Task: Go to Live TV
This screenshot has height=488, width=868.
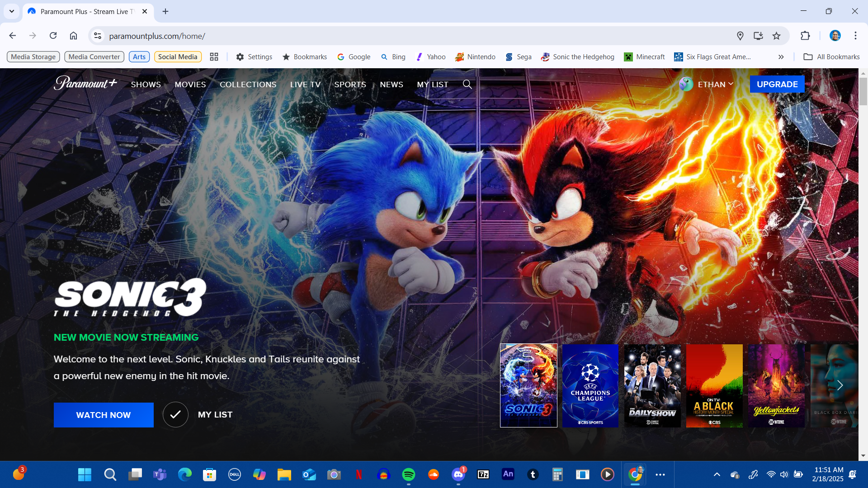Action: point(305,84)
